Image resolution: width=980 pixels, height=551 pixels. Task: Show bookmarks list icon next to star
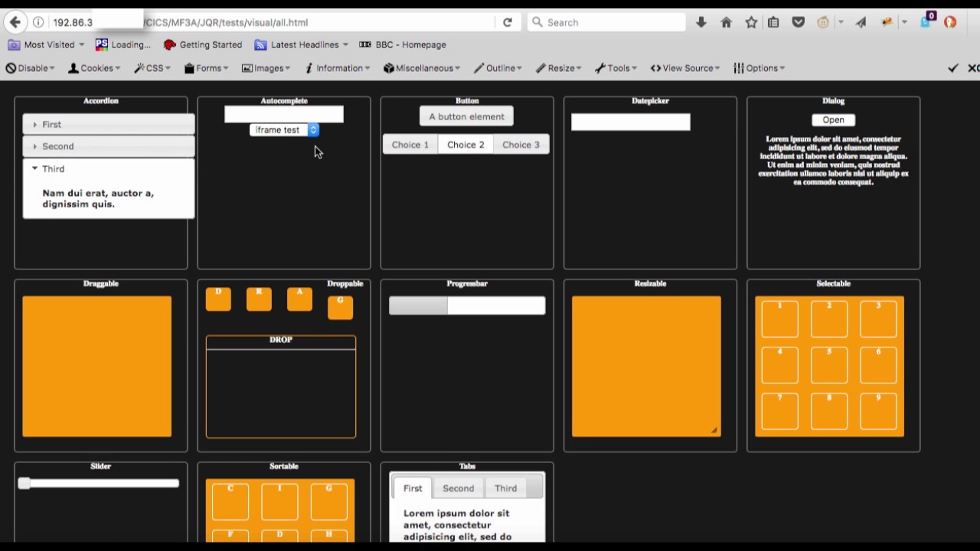[773, 22]
